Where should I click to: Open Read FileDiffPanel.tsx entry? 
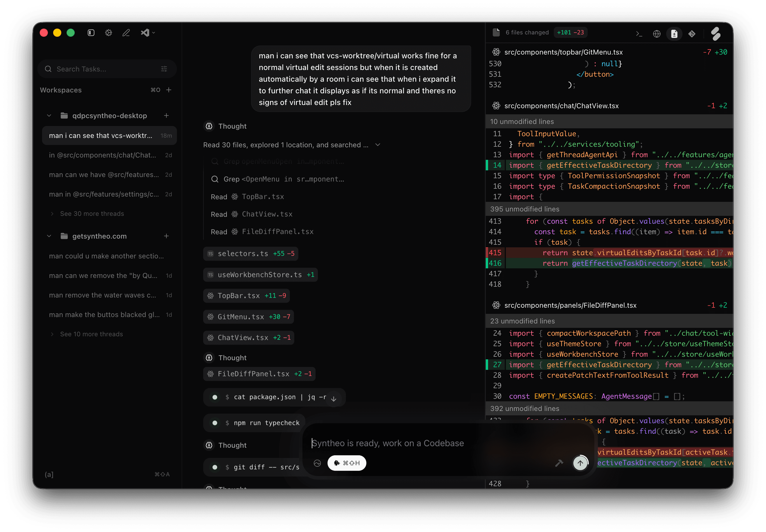click(x=262, y=232)
